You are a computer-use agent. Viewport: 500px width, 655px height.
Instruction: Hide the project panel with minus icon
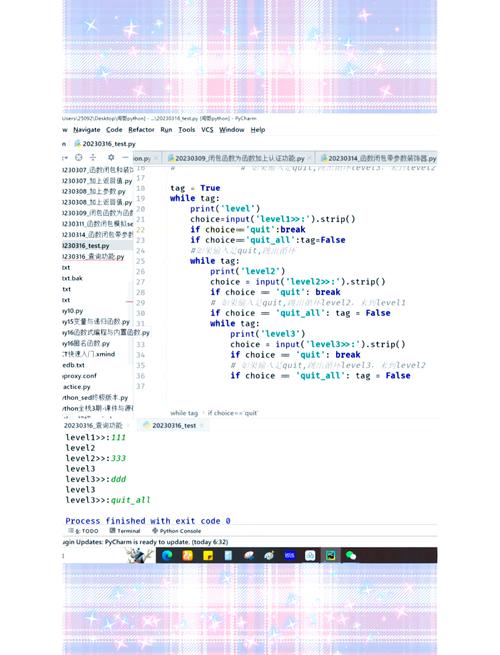click(125, 157)
